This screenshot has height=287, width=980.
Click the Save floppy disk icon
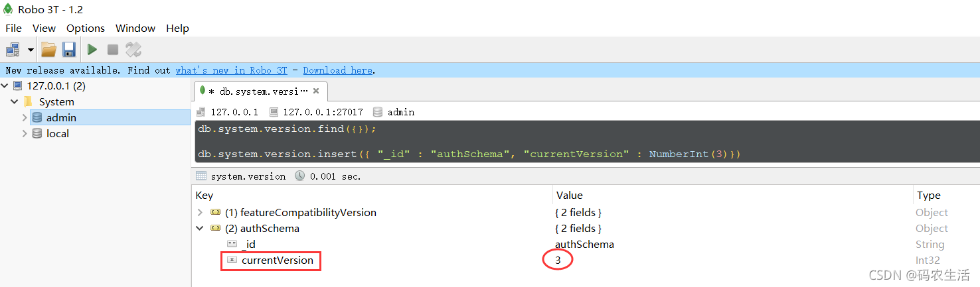coord(69,50)
